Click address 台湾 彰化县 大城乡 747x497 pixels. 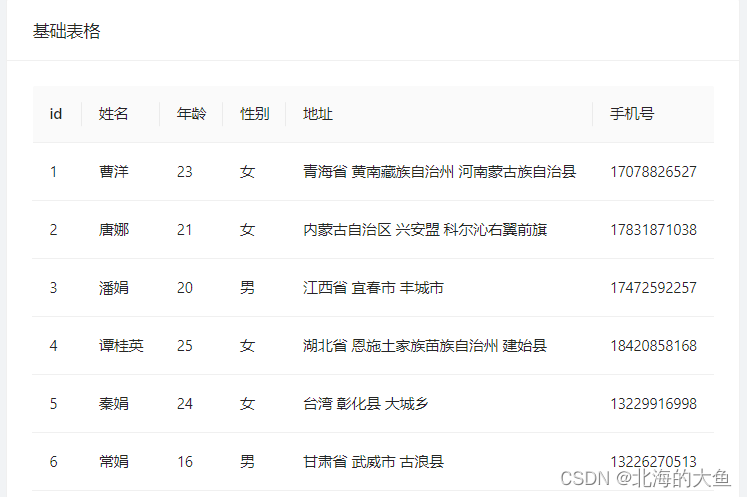366,404
